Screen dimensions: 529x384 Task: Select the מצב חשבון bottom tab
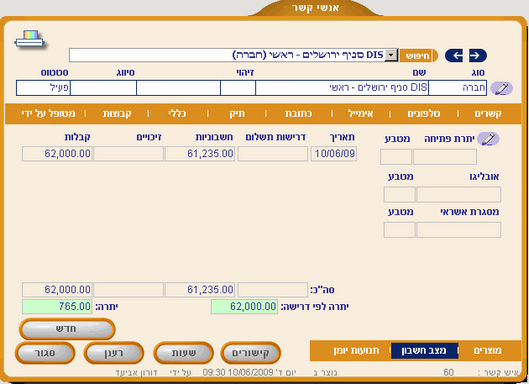[424, 351]
